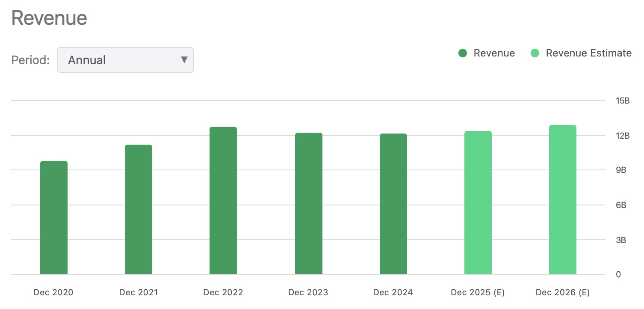Click the Period label text
The width and height of the screenshot is (644, 309).
point(31,60)
